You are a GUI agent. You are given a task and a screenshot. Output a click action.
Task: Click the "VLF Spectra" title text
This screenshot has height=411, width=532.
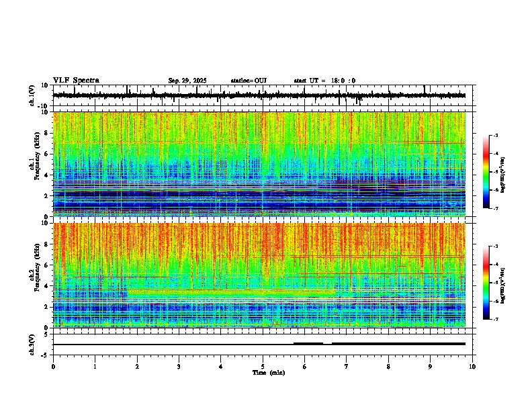[76, 81]
